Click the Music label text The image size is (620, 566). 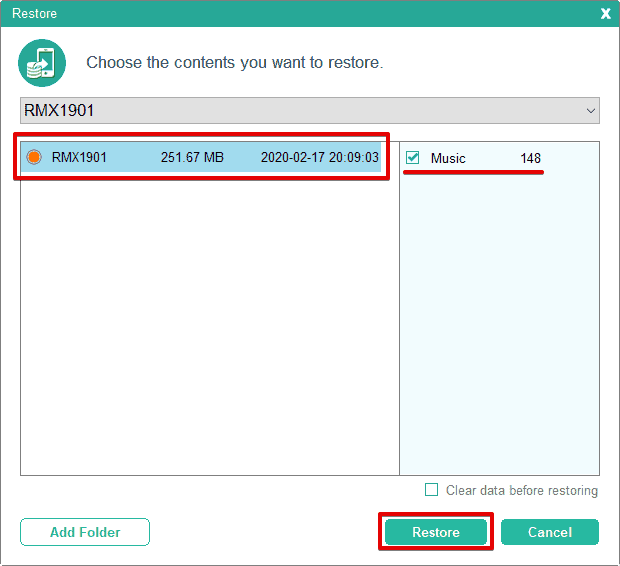(x=448, y=158)
